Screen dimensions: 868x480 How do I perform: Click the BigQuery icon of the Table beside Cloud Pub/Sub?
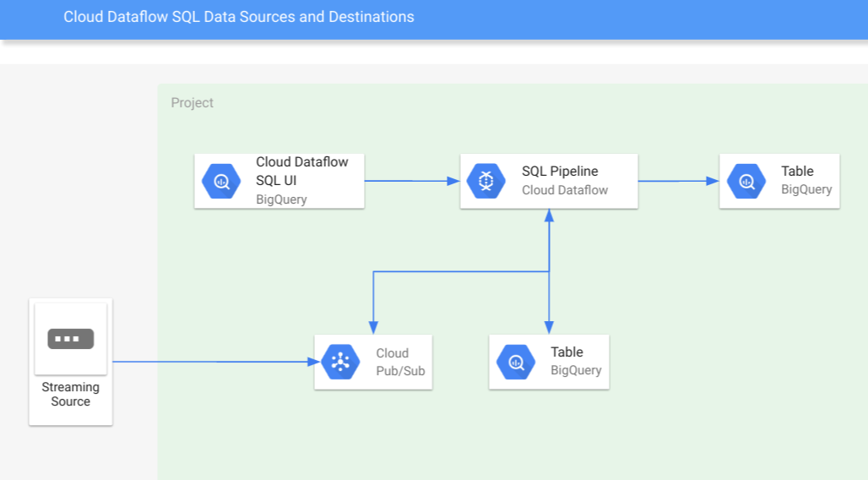tap(516, 362)
